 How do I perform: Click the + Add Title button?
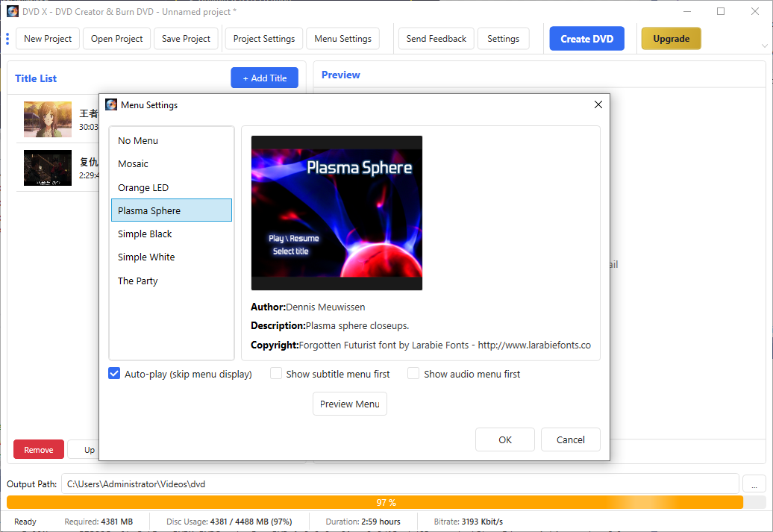coord(265,78)
